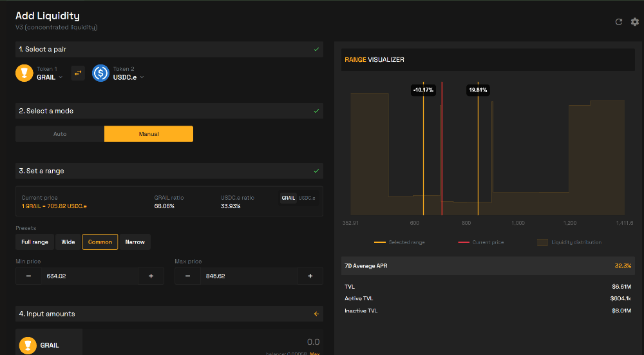The height and width of the screenshot is (355, 644).
Task: Click the 4. Input amounts header
Action: click(169, 314)
